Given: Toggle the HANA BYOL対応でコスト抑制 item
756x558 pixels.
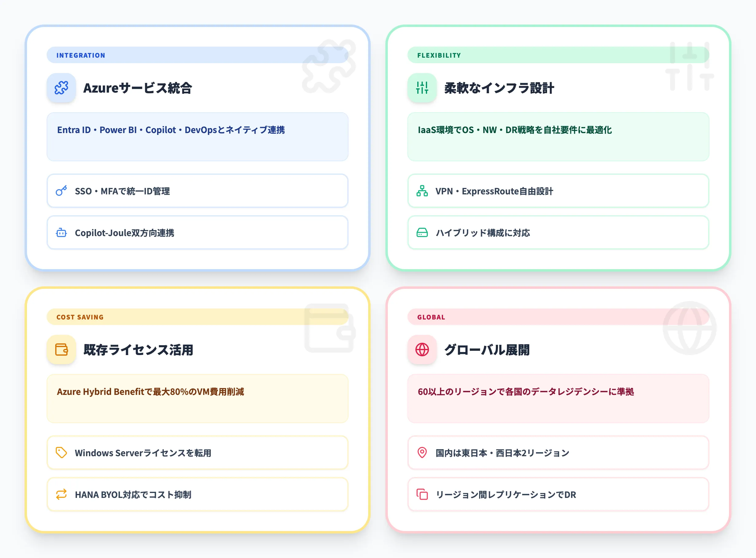Looking at the screenshot, I should (x=197, y=495).
